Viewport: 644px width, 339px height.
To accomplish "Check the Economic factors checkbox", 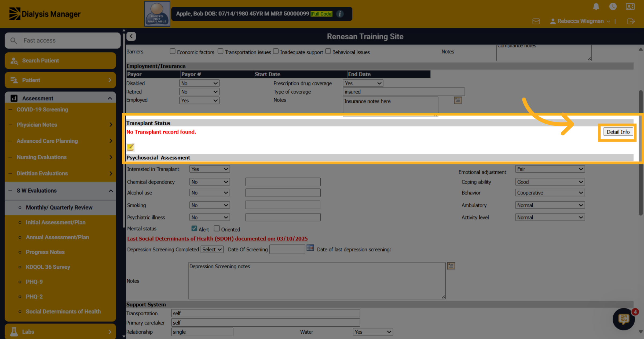I will click(x=173, y=51).
